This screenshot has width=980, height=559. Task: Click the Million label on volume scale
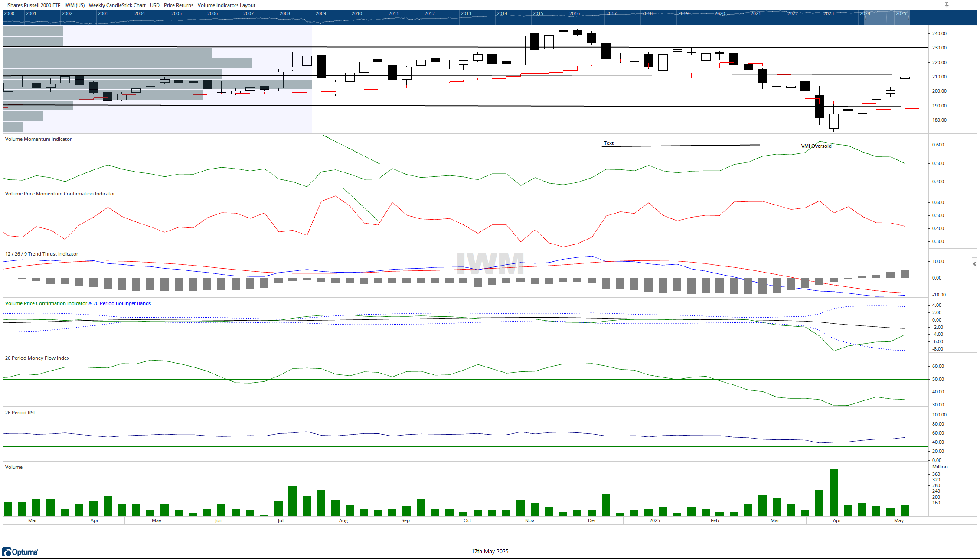(940, 467)
